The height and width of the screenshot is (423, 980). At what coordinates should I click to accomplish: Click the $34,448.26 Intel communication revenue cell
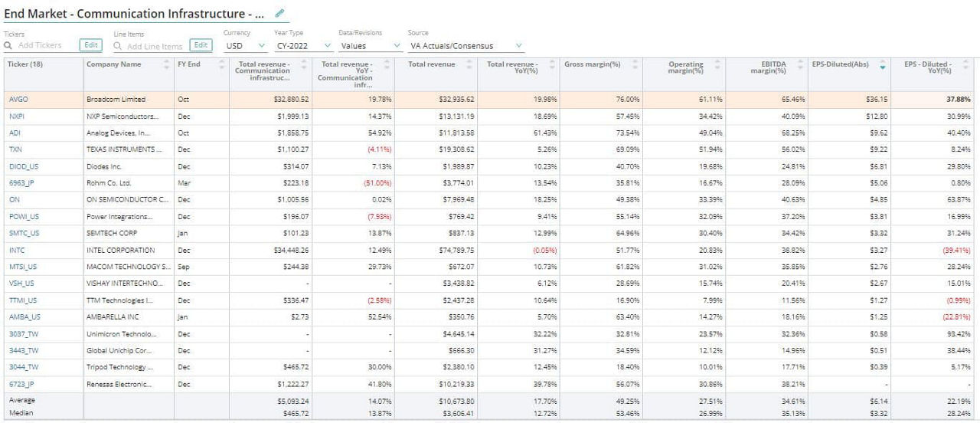269,250
